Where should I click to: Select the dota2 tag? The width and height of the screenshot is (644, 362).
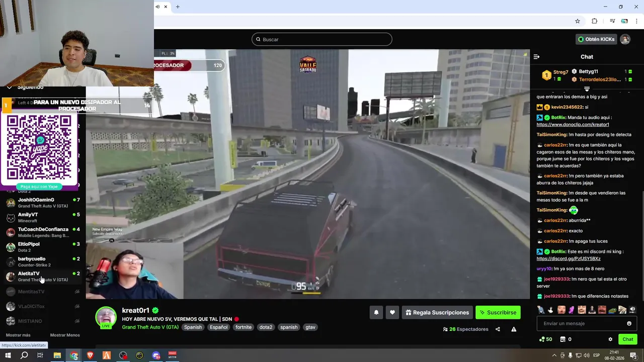[x=266, y=327]
